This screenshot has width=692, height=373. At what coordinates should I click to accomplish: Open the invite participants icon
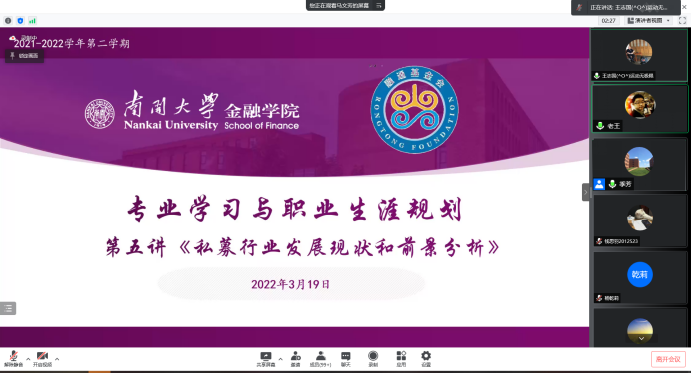(296, 359)
